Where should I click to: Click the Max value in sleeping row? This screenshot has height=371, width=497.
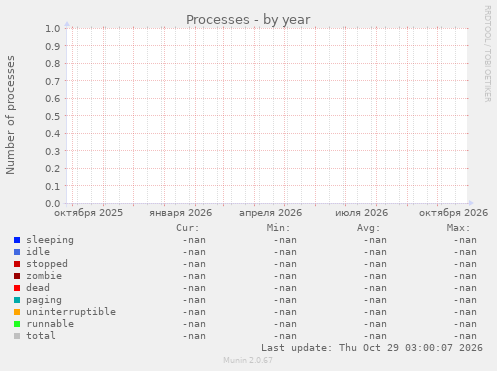[465, 240]
